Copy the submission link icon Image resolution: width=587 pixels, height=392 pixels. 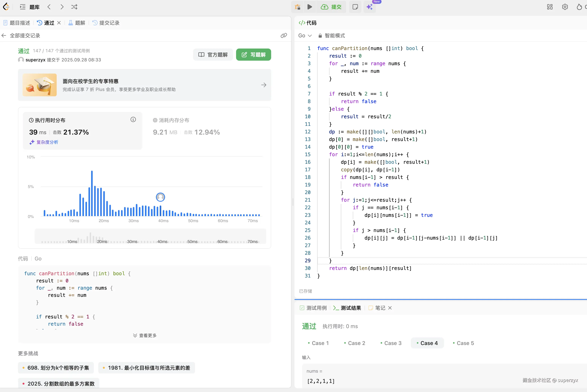284,35
